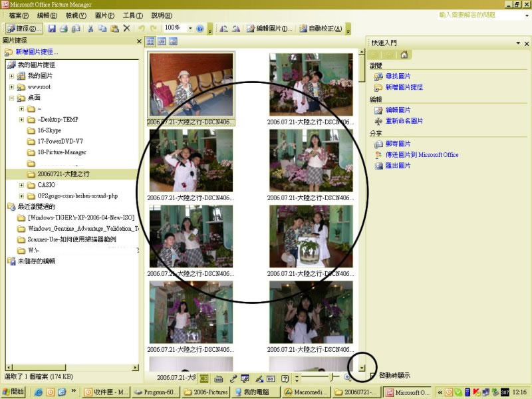Click the 自動校正(A) button
The height and width of the screenshot is (399, 532).
coord(321,29)
